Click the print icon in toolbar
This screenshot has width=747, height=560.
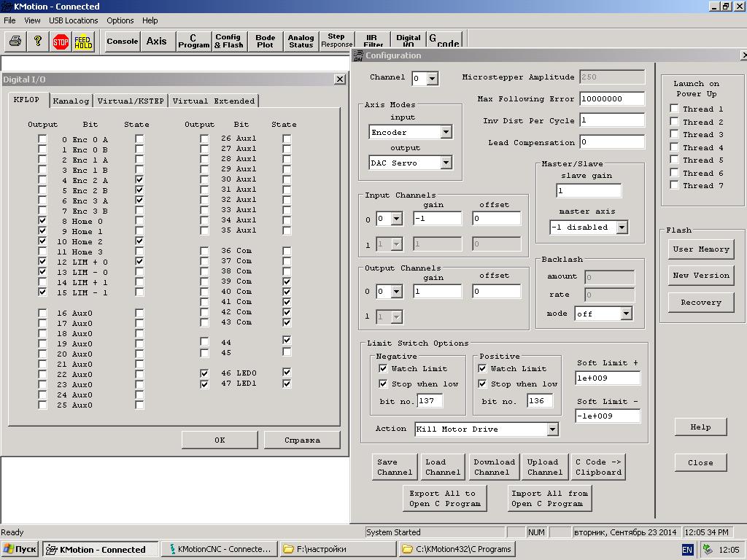click(x=14, y=42)
